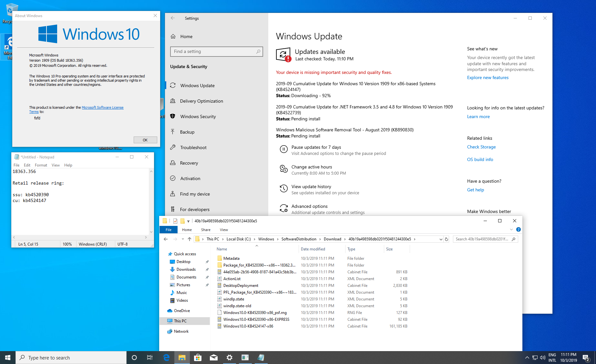Open Notepad File menu
This screenshot has height=364, width=596.
pyautogui.click(x=16, y=165)
